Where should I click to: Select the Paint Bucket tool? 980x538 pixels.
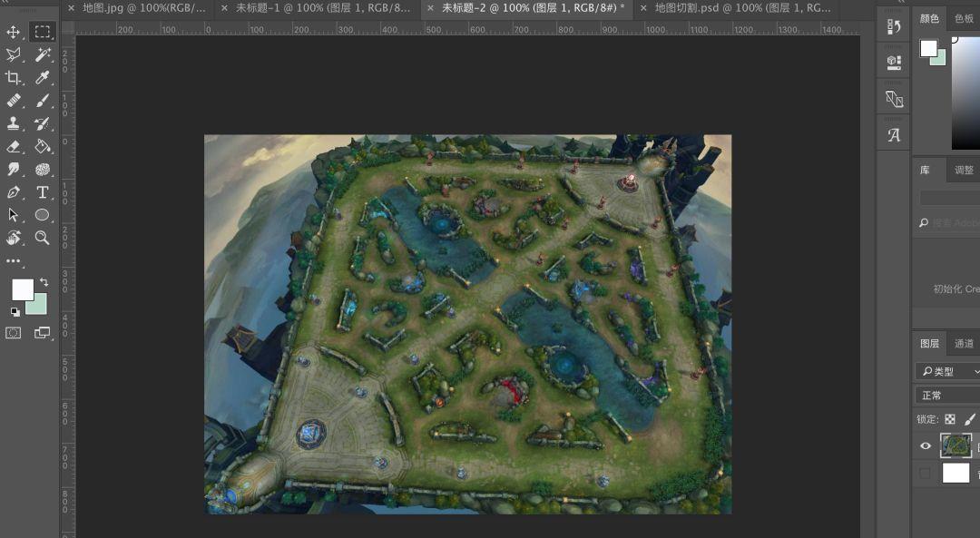click(x=42, y=146)
